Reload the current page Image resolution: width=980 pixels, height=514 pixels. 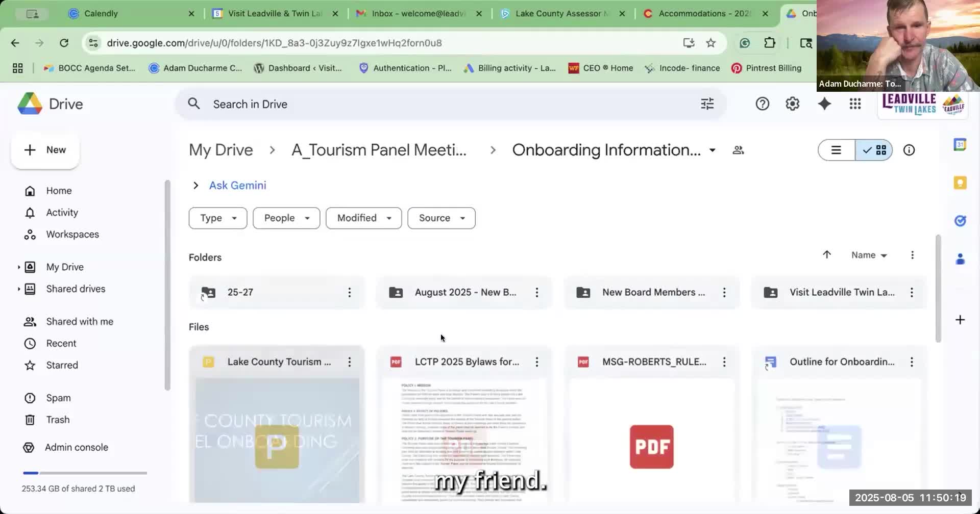pyautogui.click(x=64, y=43)
